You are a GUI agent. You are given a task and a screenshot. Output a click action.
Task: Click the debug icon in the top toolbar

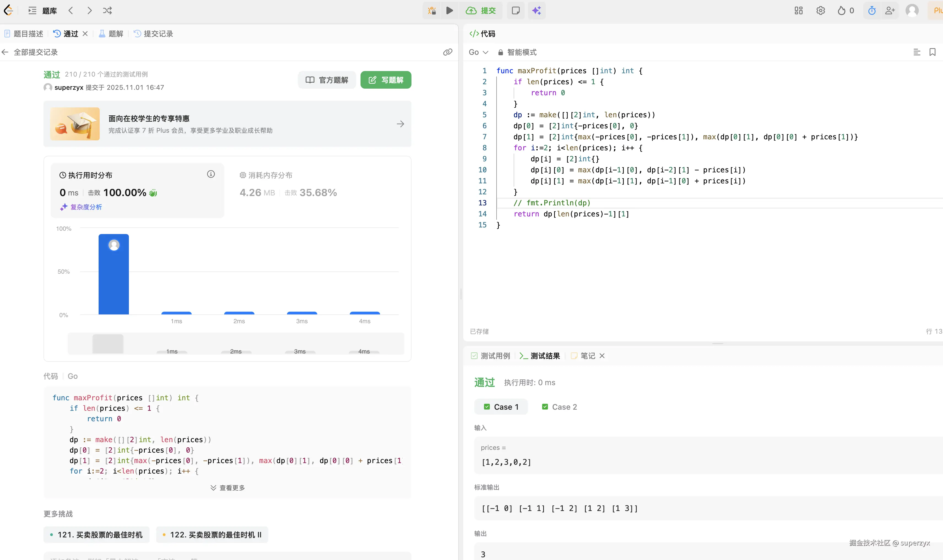[432, 10]
